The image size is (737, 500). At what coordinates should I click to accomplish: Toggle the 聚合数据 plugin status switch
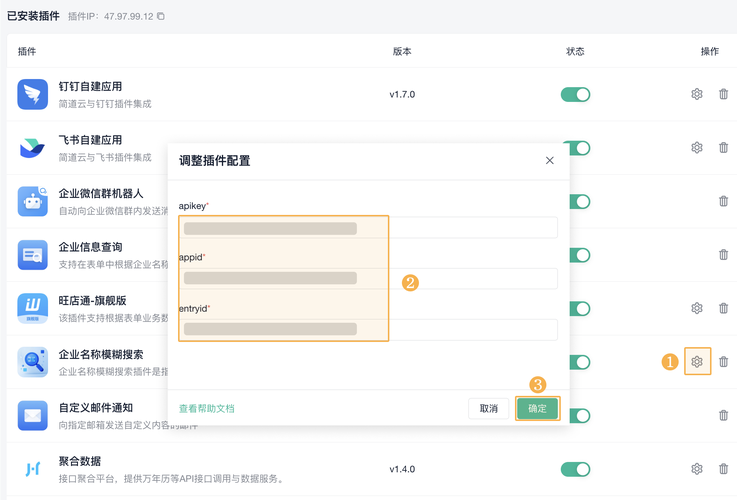575,469
